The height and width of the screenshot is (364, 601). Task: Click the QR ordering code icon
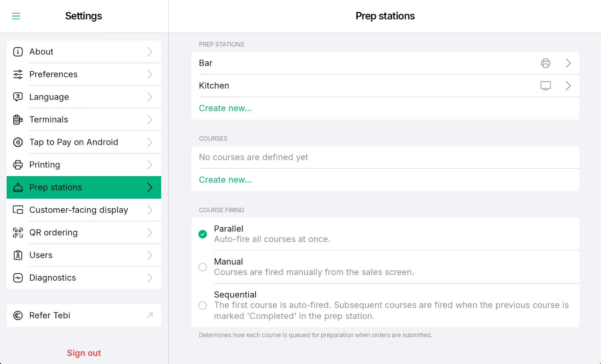18,233
